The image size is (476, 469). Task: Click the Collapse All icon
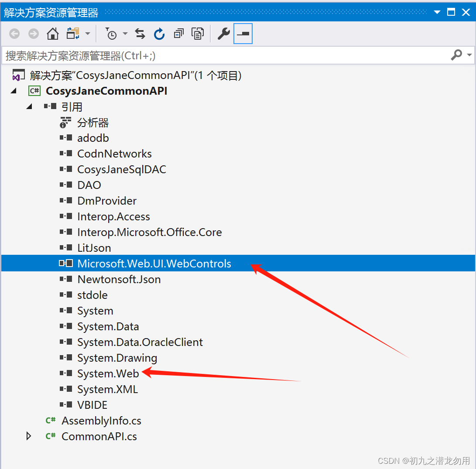[179, 34]
